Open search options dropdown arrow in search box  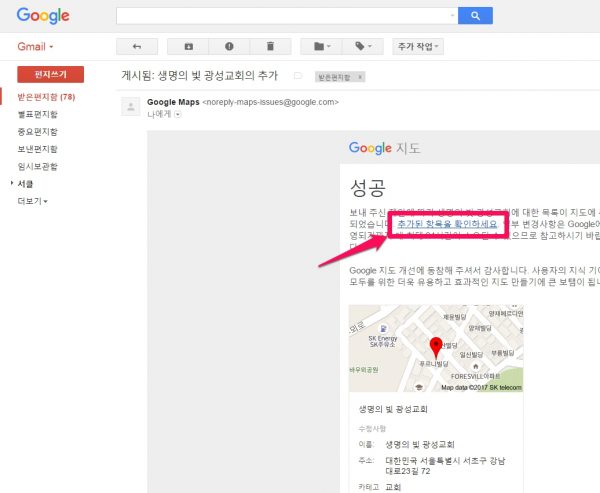click(452, 16)
